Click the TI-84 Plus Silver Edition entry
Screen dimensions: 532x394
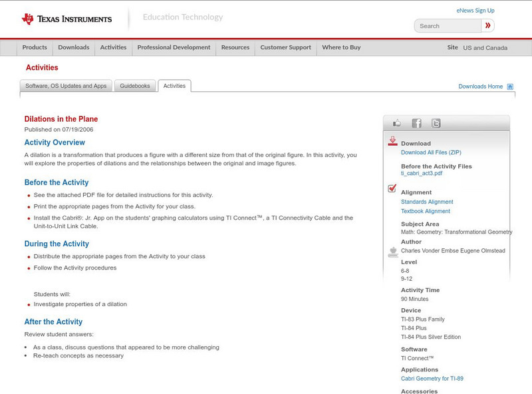431,337
